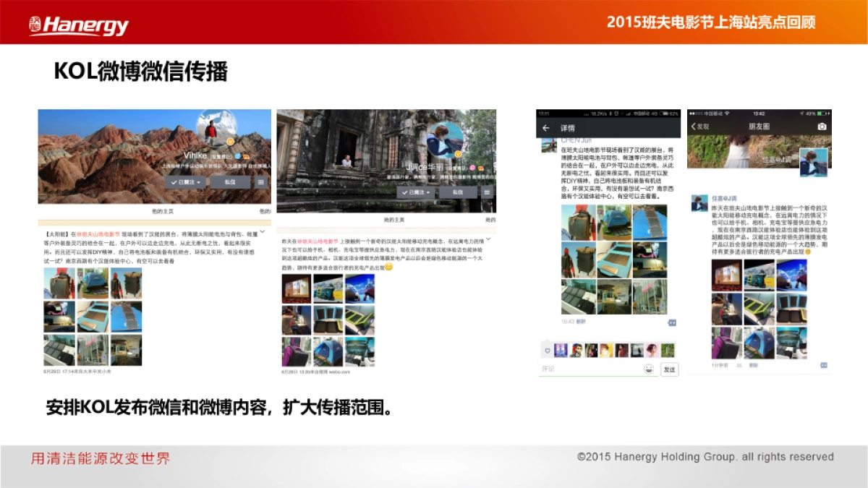Screen dimensions: 868x488
Task: Tap the camera icon in 朋友圈 header
Action: 821,127
